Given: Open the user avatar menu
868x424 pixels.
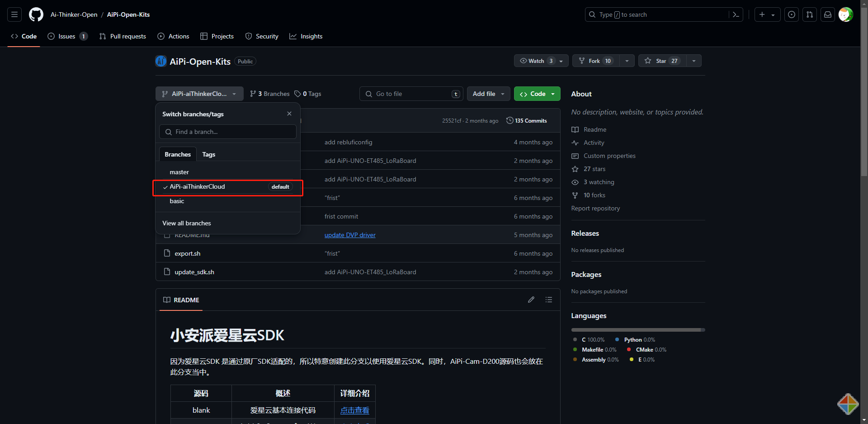Looking at the screenshot, I should (846, 14).
